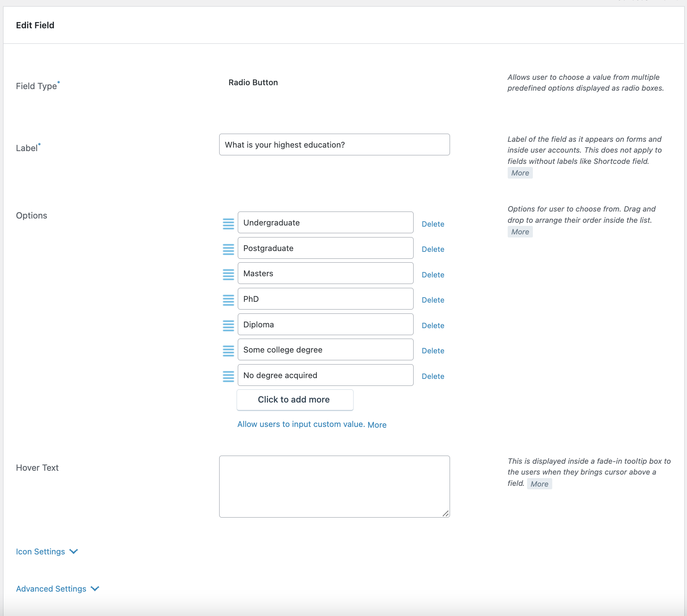687x616 pixels.
Task: Click More beside custom value link
Action: (378, 425)
